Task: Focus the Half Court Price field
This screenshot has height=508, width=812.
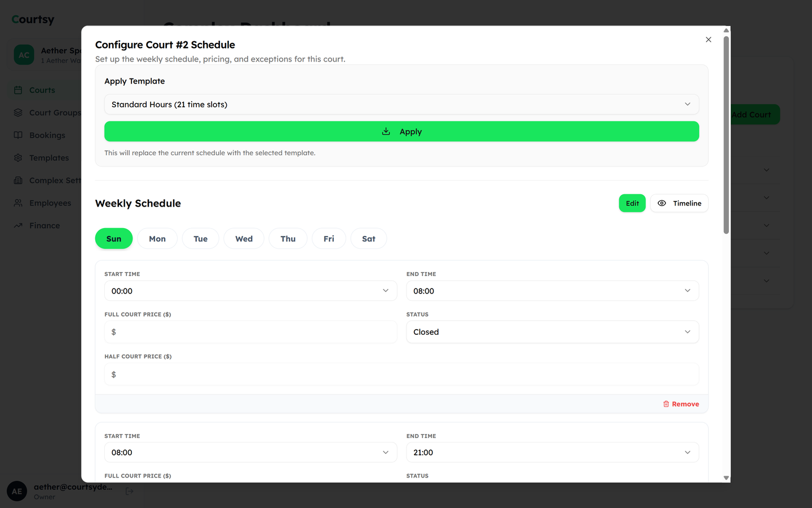Action: point(401,374)
